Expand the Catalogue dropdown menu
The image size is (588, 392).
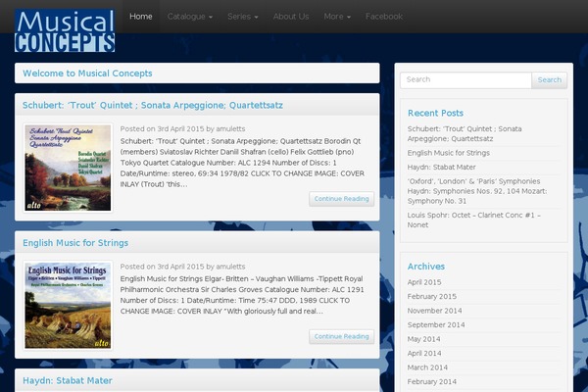tap(190, 17)
